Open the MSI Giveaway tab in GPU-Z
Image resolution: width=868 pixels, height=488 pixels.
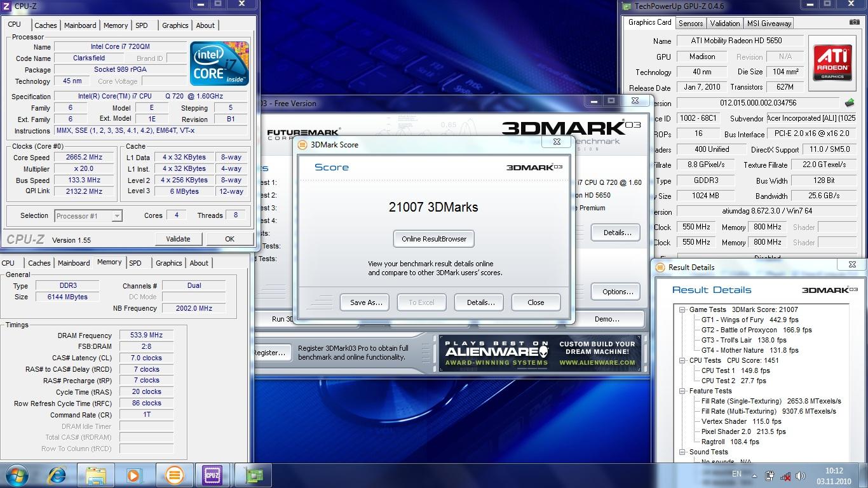coord(769,24)
